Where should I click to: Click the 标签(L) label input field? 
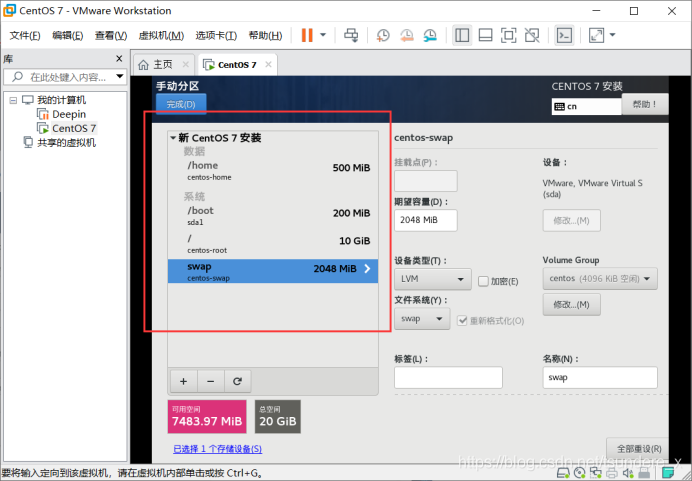448,378
